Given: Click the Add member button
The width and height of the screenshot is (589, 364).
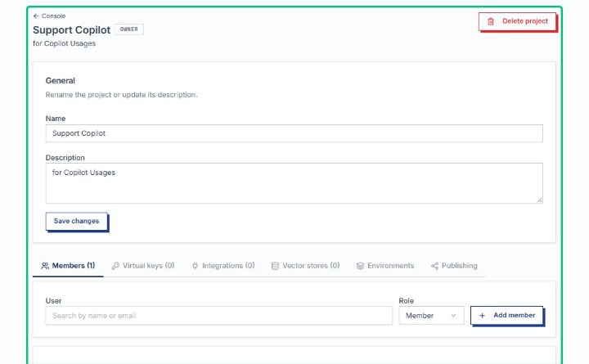Looking at the screenshot, I should [x=506, y=316].
